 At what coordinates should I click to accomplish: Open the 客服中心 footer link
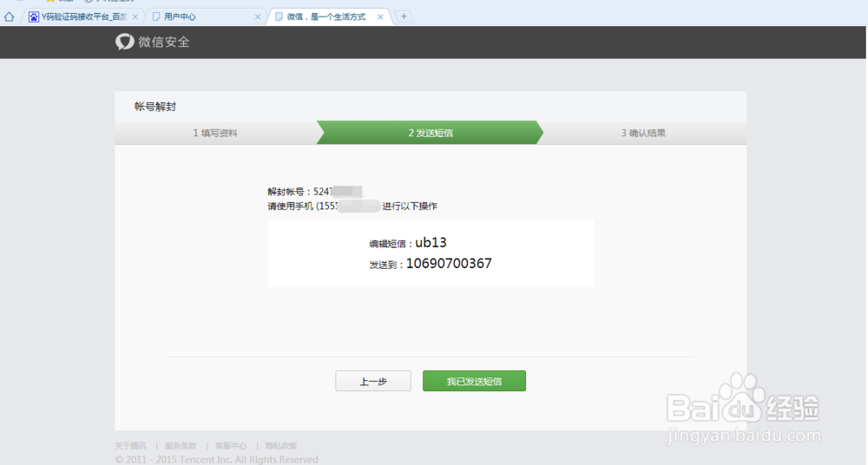231,446
